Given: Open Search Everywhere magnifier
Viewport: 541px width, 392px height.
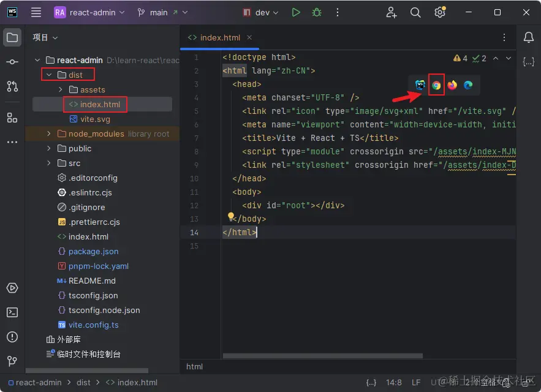Looking at the screenshot, I should (415, 12).
